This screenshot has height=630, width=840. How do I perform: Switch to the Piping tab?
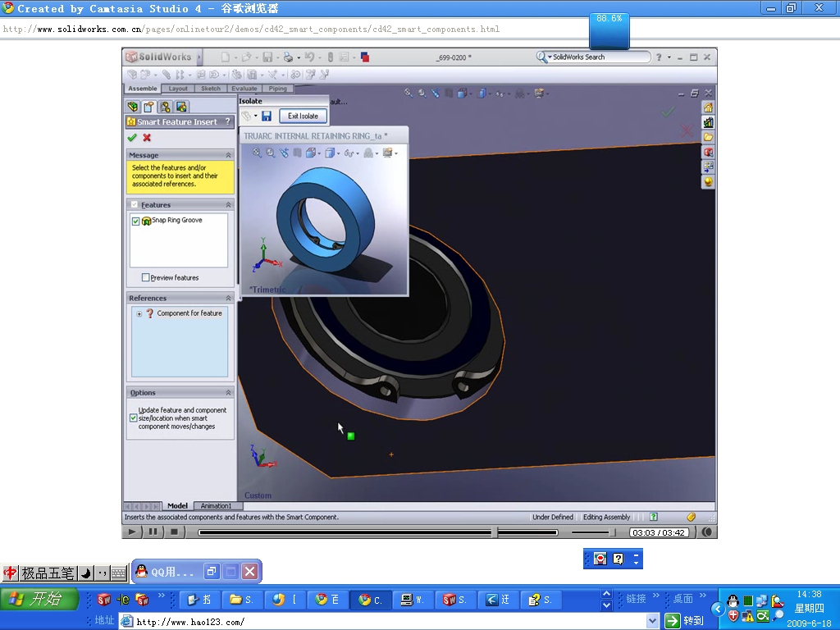click(277, 89)
